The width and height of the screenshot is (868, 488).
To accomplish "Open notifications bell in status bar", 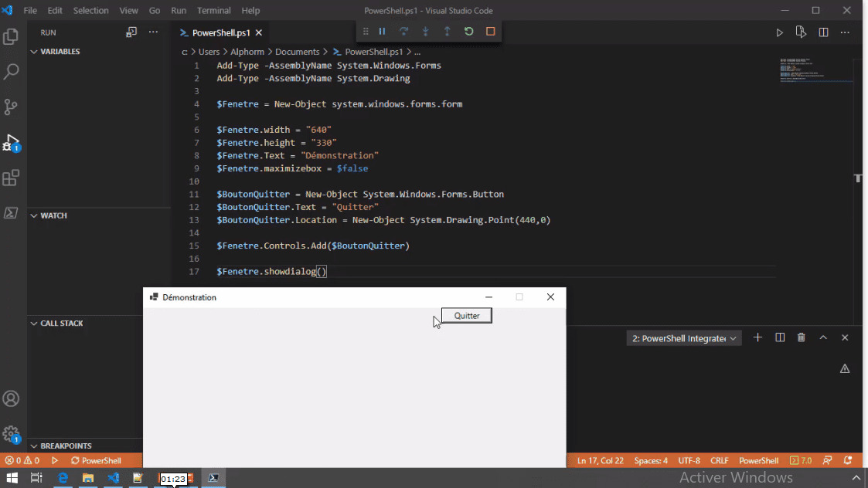I will (x=848, y=460).
